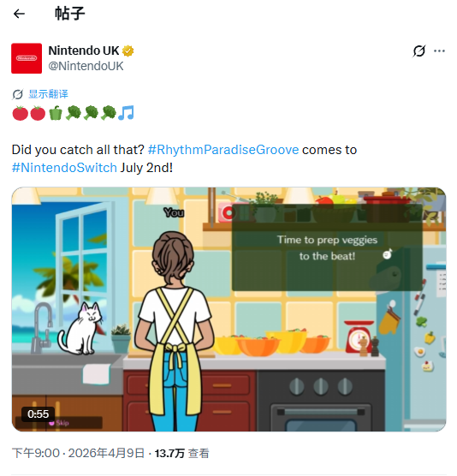Click the Grok icon next to 显示翻译
The width and height of the screenshot is (457, 476).
click(x=18, y=94)
